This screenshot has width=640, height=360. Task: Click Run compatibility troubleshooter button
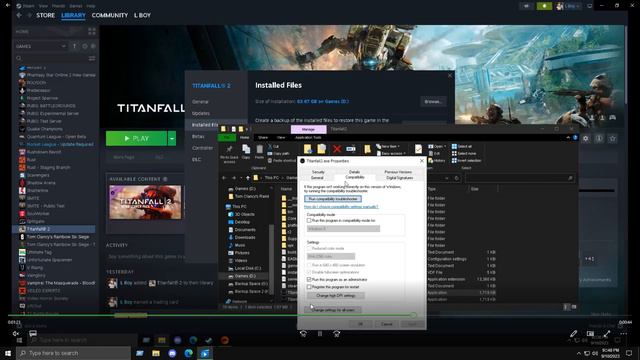[333, 199]
